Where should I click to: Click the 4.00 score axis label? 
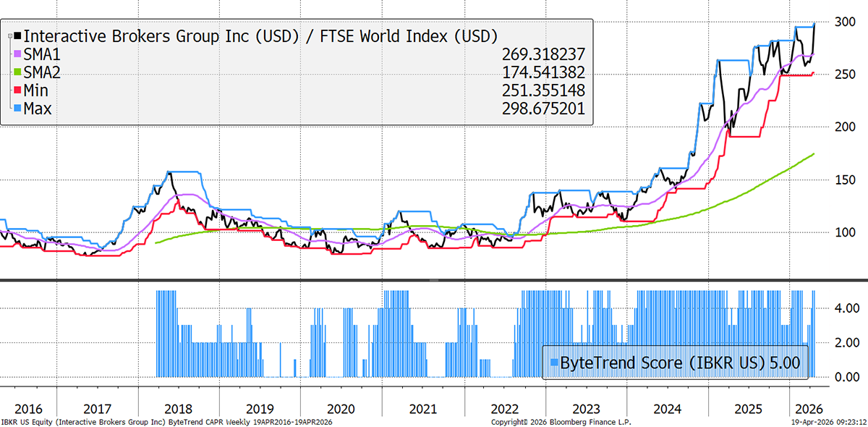[846, 308]
